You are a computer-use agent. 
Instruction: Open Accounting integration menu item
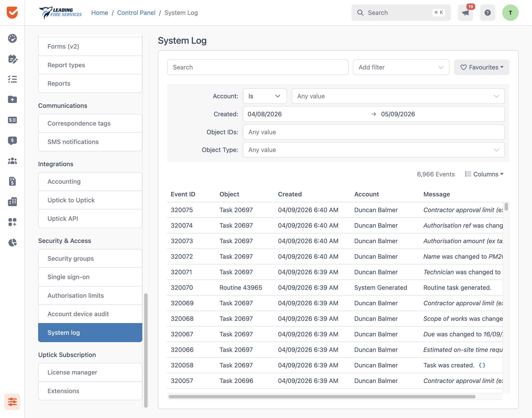coord(90,181)
